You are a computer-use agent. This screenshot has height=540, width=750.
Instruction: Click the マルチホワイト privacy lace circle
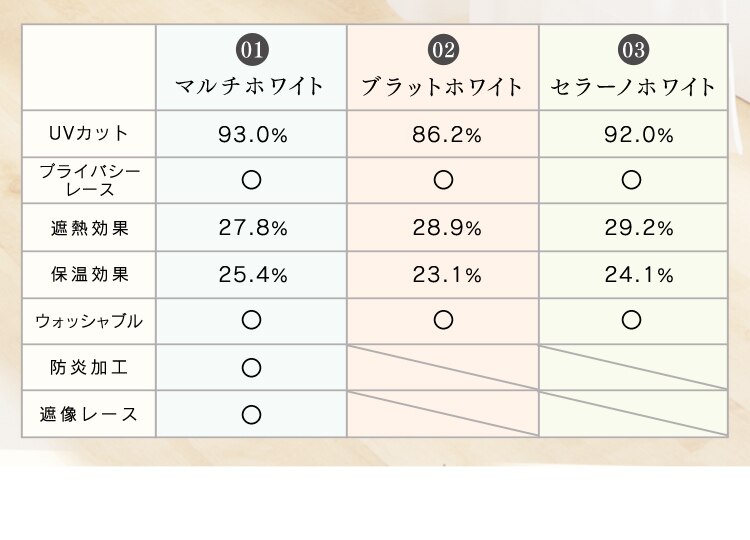(x=252, y=180)
